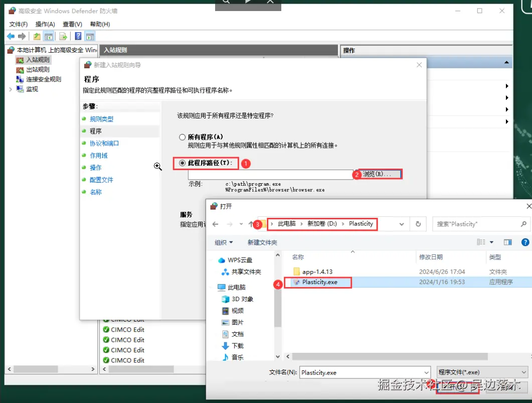Click the Export list toolbar icon

pyautogui.click(x=63, y=36)
